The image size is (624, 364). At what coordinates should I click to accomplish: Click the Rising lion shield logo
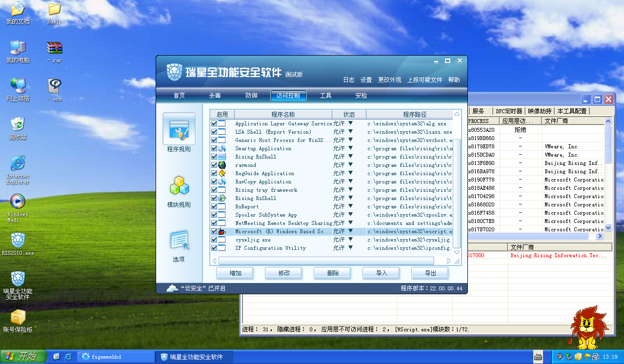[174, 73]
